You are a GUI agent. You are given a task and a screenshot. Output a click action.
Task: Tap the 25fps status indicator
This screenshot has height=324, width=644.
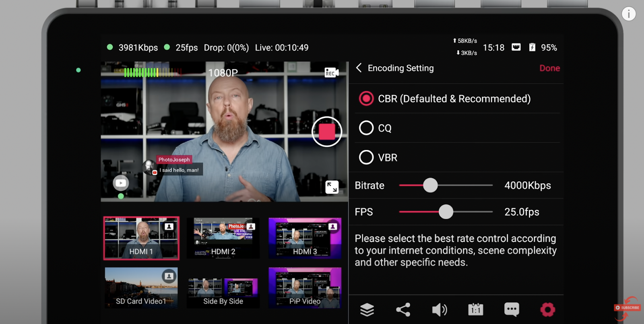point(186,48)
